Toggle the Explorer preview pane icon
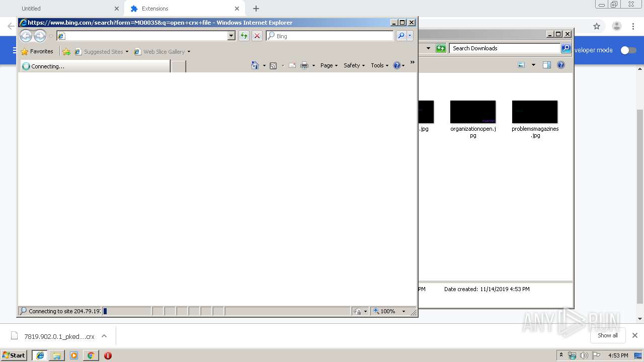Screen dimensions: 644x362 click(x=547, y=65)
